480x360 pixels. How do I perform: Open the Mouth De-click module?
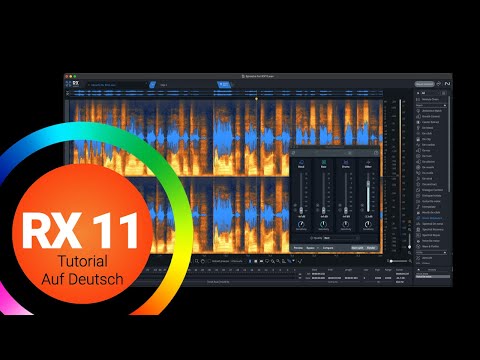(432, 212)
